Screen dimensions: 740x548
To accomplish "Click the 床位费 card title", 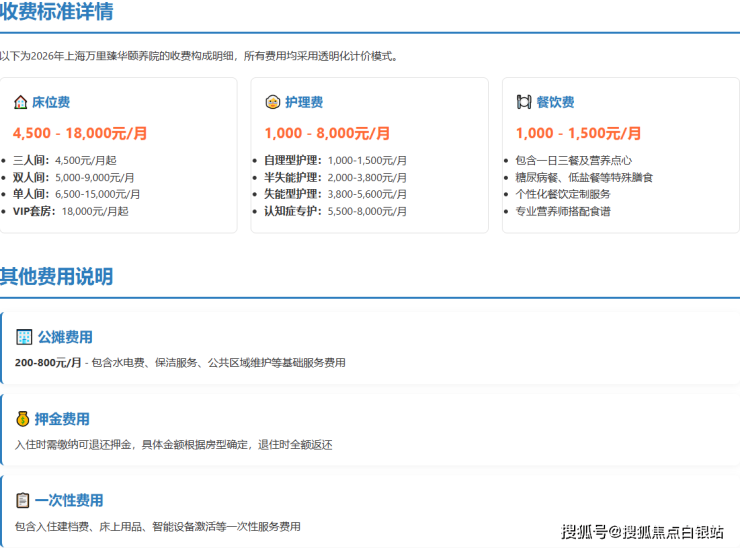I will [x=51, y=102].
